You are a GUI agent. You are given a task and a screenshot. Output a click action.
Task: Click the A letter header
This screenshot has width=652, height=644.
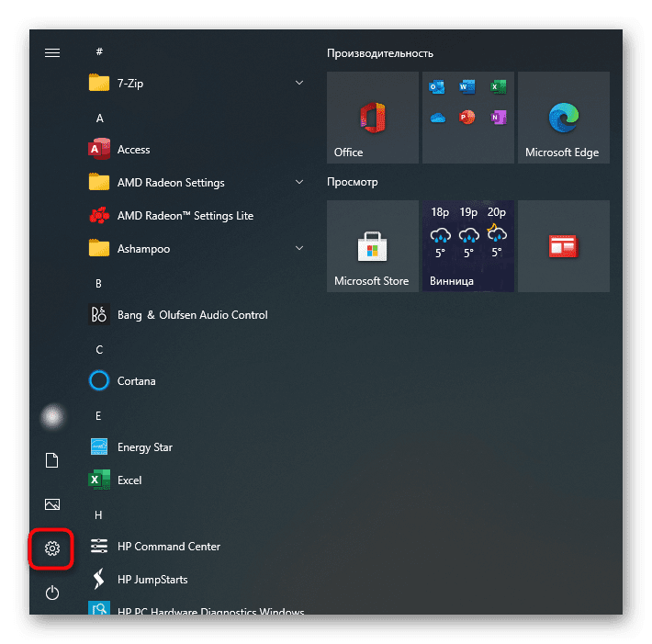point(99,119)
